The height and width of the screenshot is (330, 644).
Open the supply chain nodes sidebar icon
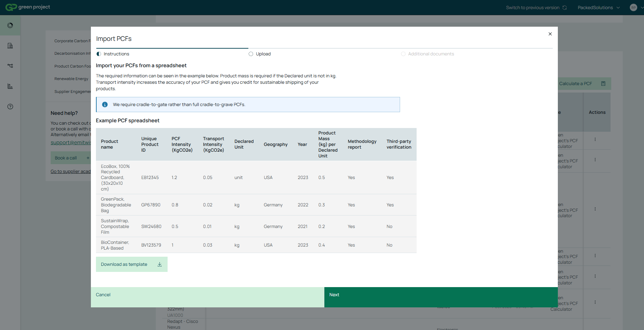click(10, 66)
